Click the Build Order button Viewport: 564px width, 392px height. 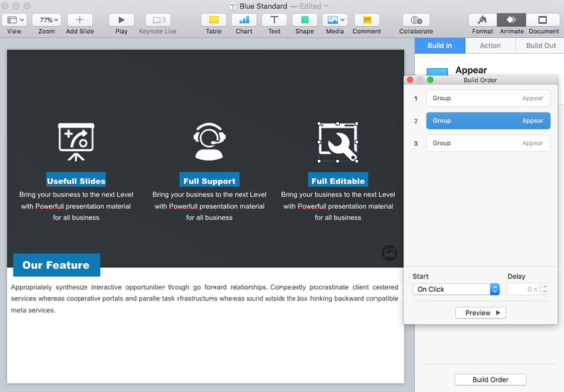pyautogui.click(x=490, y=379)
